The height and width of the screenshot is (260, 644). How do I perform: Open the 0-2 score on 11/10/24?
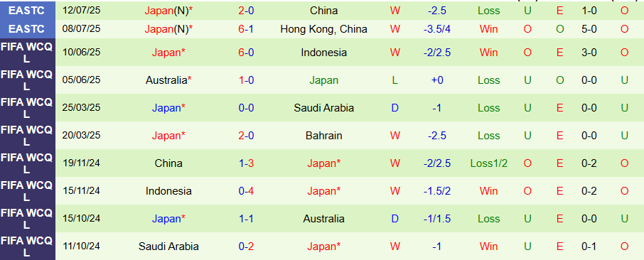pos(246,247)
